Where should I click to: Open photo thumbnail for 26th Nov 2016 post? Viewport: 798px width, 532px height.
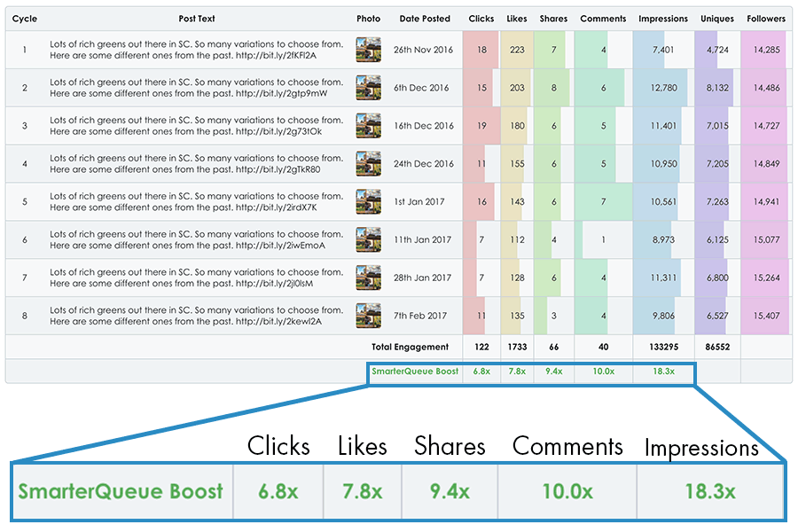coord(369,50)
